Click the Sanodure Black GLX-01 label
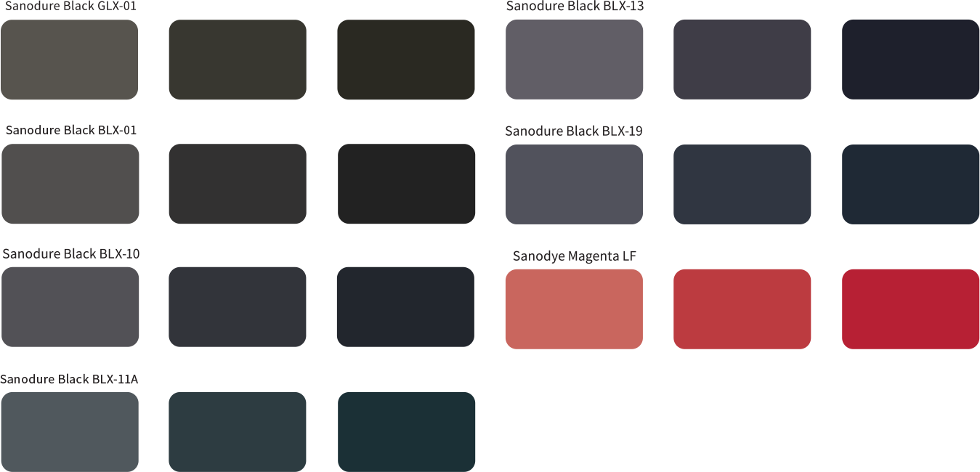This screenshot has height=472, width=980. click(70, 7)
